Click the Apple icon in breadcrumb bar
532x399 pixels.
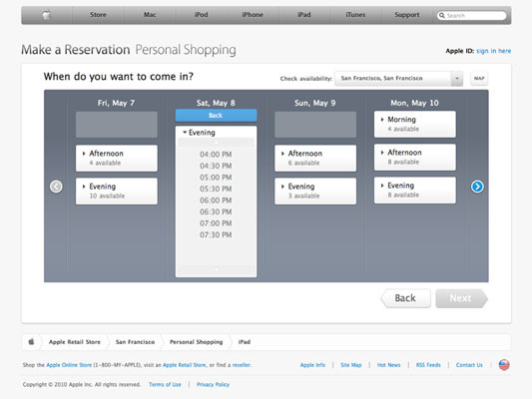[31, 342]
